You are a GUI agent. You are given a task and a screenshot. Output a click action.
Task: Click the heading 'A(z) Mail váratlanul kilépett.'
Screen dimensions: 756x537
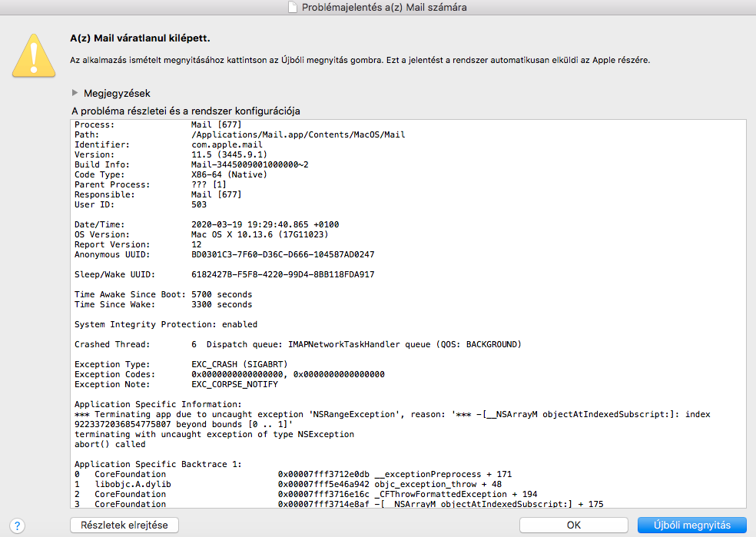coord(140,38)
